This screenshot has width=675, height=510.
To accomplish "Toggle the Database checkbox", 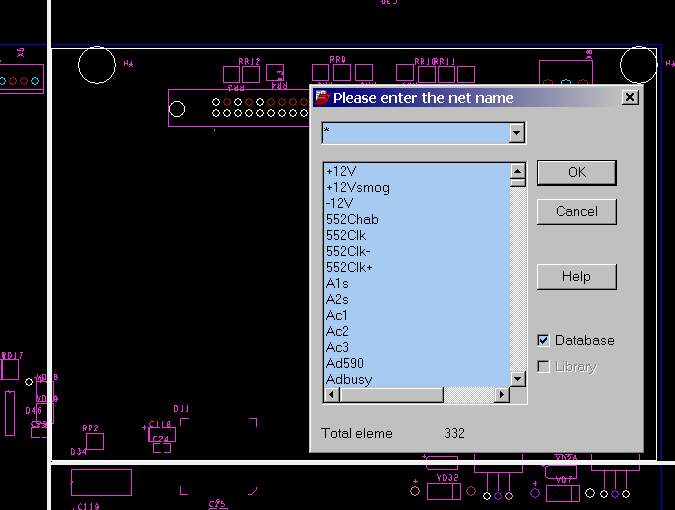I will [x=543, y=340].
